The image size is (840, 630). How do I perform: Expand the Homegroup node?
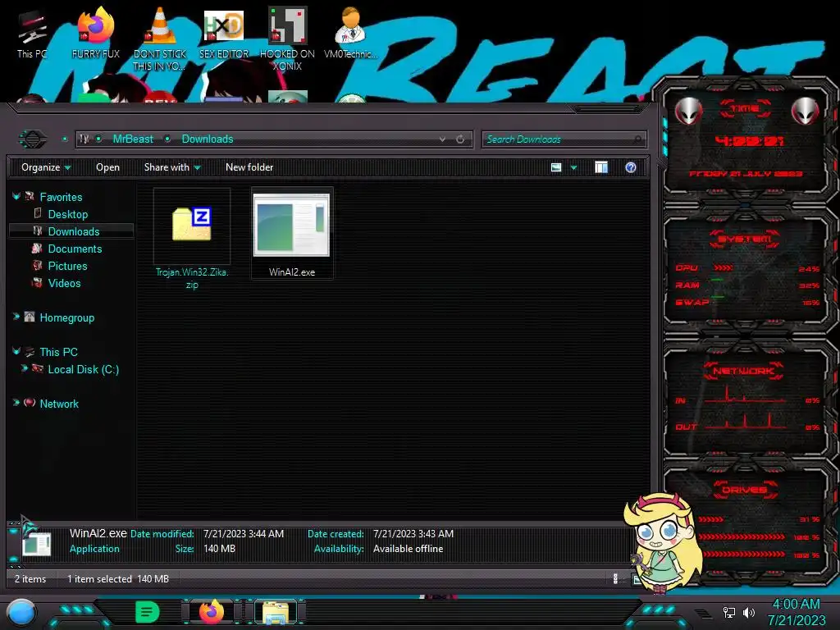click(16, 317)
